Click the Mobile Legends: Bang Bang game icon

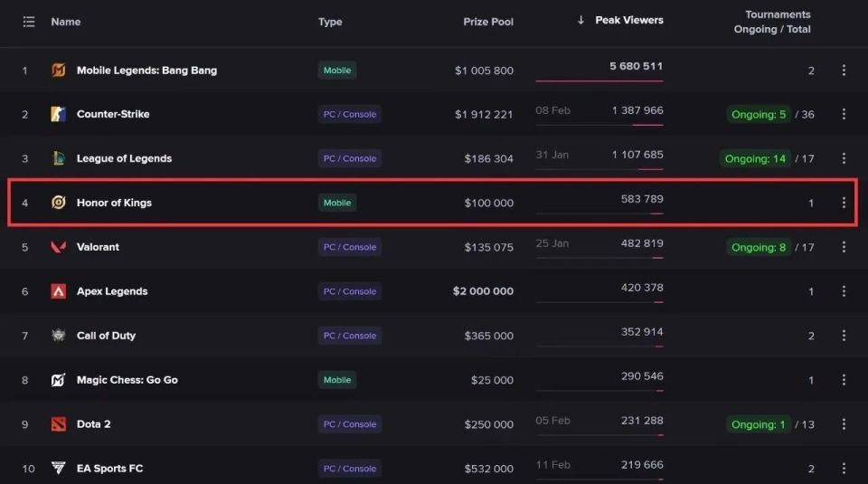59,71
